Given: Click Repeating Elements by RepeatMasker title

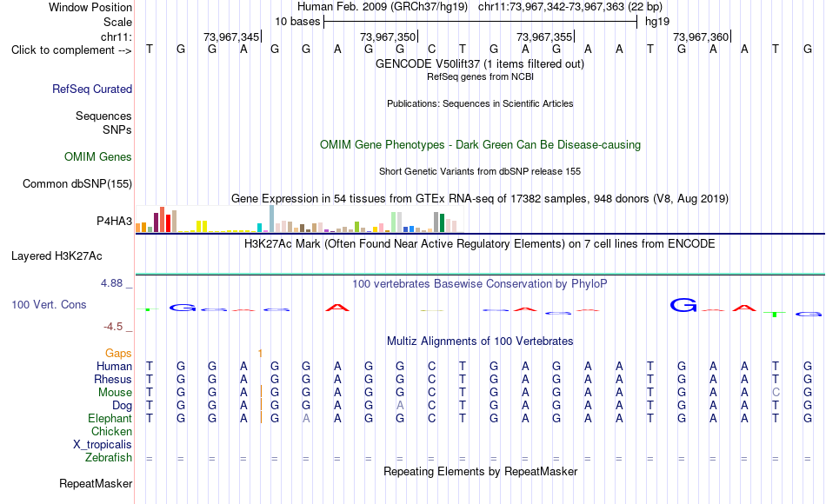Looking at the screenshot, I should pyautogui.click(x=480, y=471).
